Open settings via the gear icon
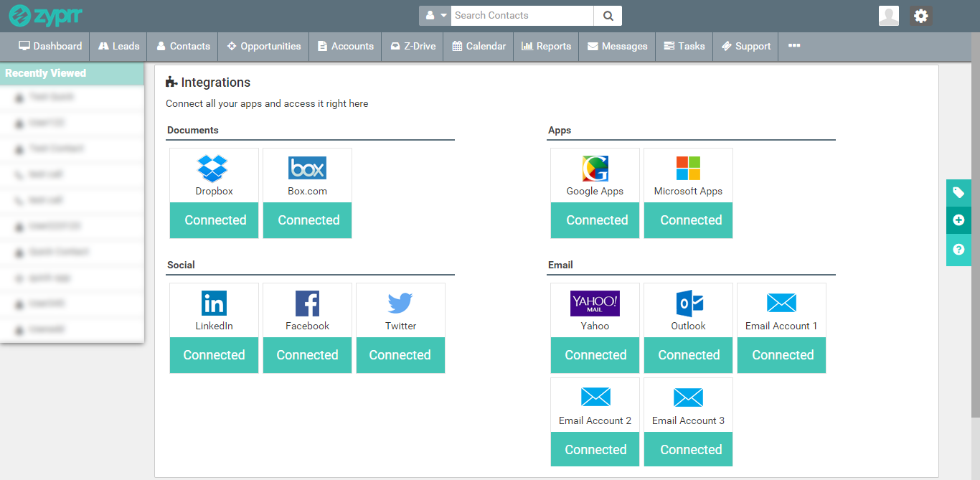Image resolution: width=980 pixels, height=480 pixels. pyautogui.click(x=921, y=16)
